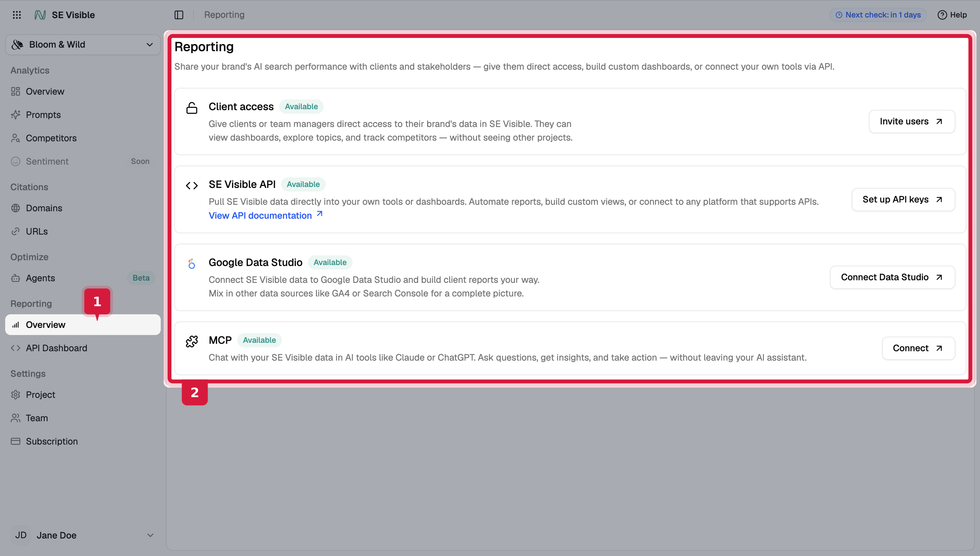The width and height of the screenshot is (980, 556).
Task: Click the Prompts sparkle icon in sidebar
Action: (x=16, y=115)
